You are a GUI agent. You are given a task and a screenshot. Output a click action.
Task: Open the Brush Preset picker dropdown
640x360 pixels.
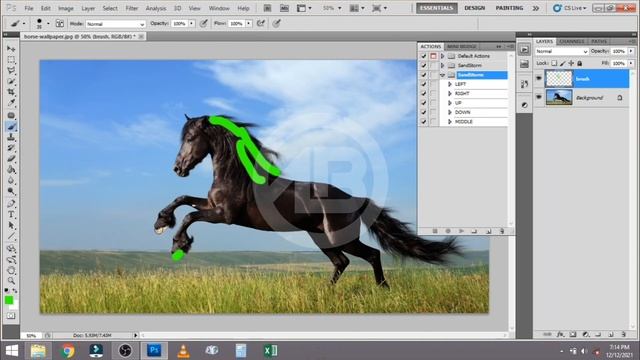tap(48, 24)
